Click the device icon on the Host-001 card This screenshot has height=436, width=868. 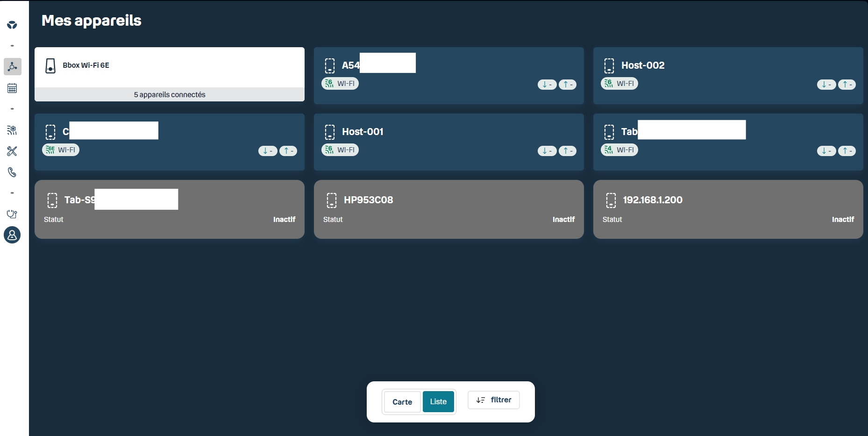pos(330,132)
